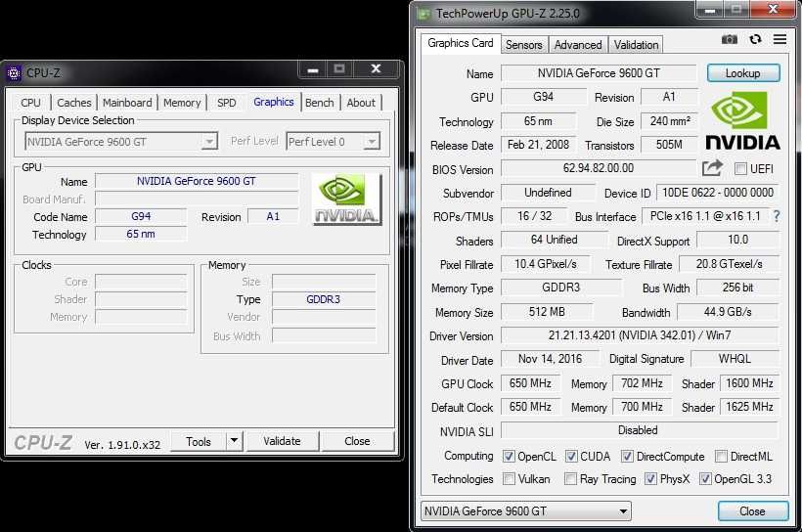Click the Digital Signature WHQL value
Viewport: 802px width, 532px height.
(x=735, y=359)
